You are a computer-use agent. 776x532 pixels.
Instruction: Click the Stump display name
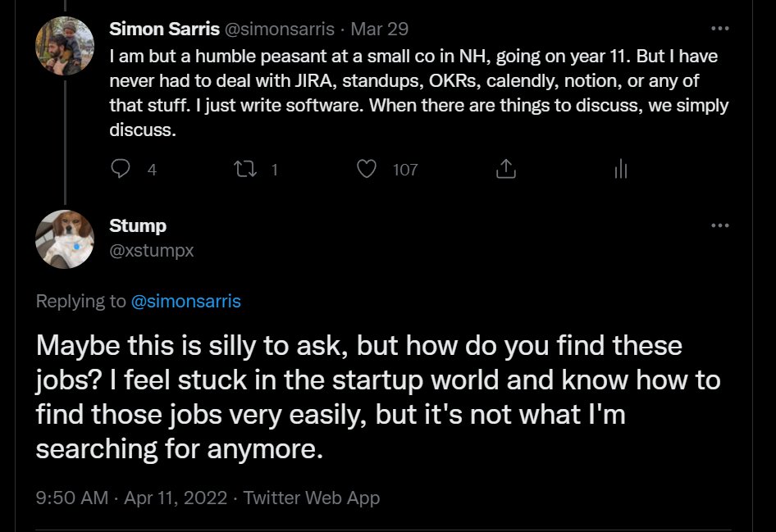point(138,225)
